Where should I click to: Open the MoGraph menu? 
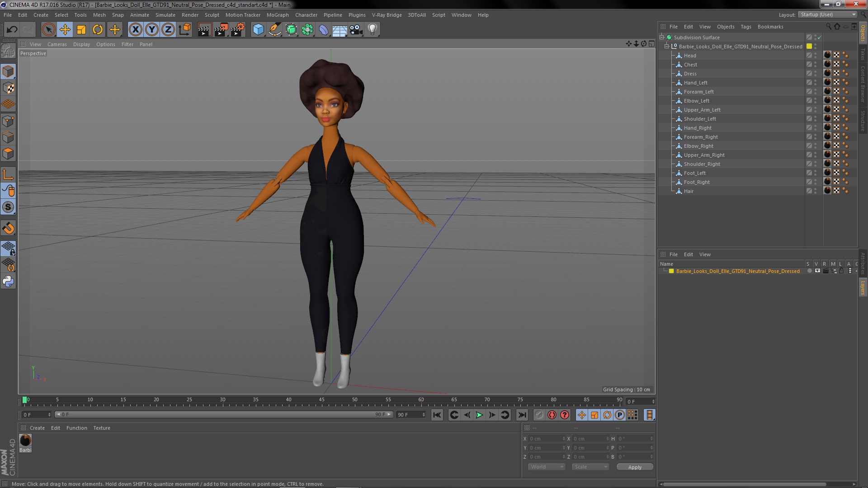tap(278, 15)
